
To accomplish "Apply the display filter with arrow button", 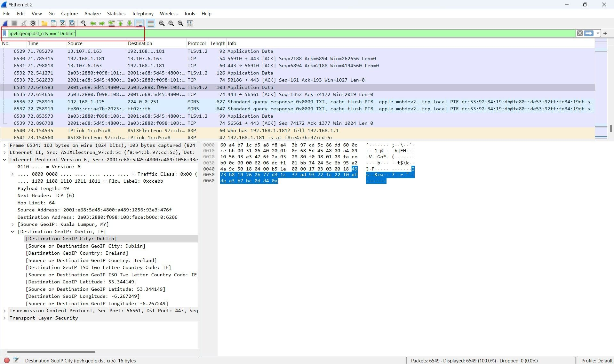I will pyautogui.click(x=589, y=33).
